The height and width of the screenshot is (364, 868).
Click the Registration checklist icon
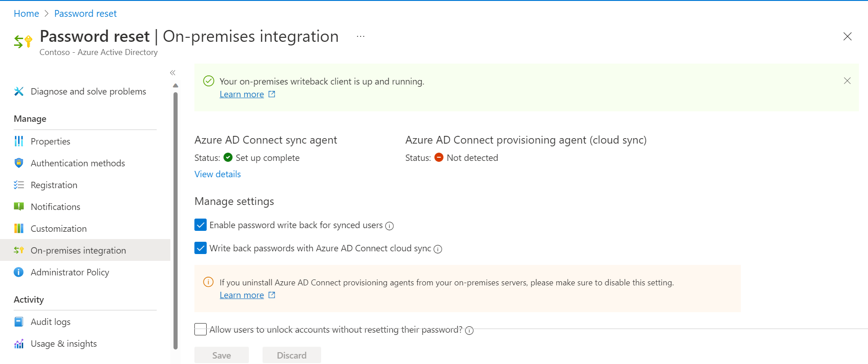point(19,184)
